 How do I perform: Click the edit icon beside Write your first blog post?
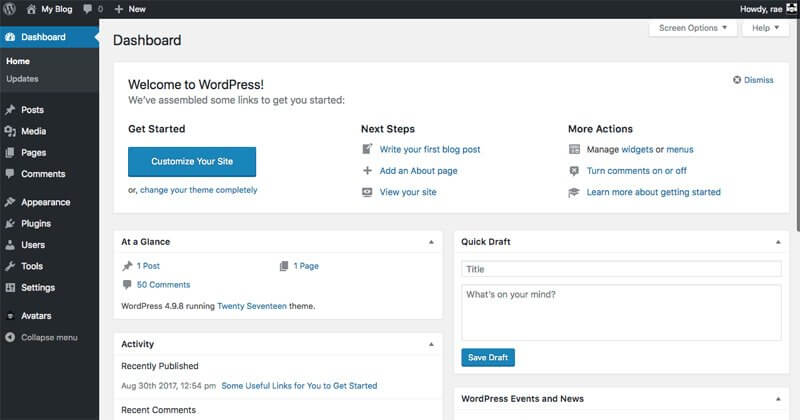pos(367,149)
